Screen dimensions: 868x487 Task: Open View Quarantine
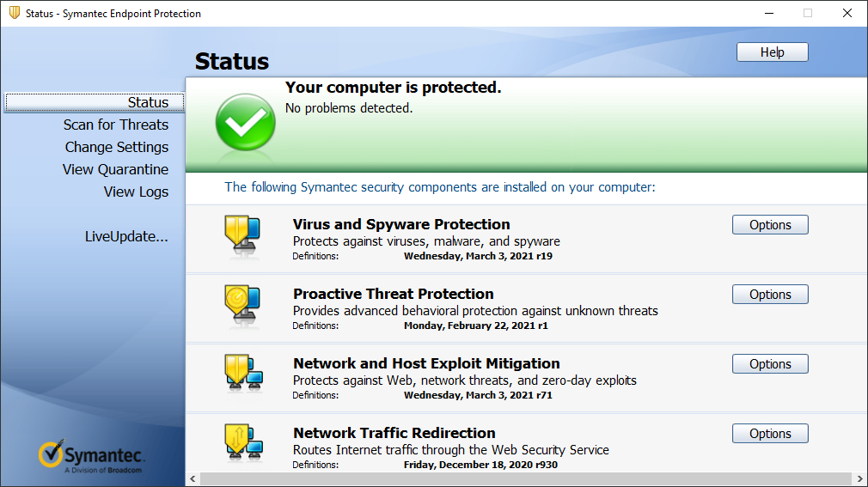click(x=115, y=169)
